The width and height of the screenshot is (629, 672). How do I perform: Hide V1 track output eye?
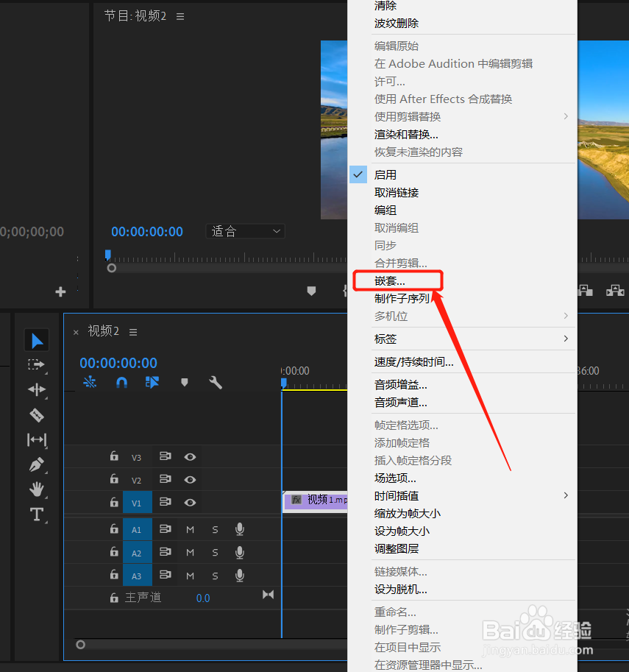(191, 502)
